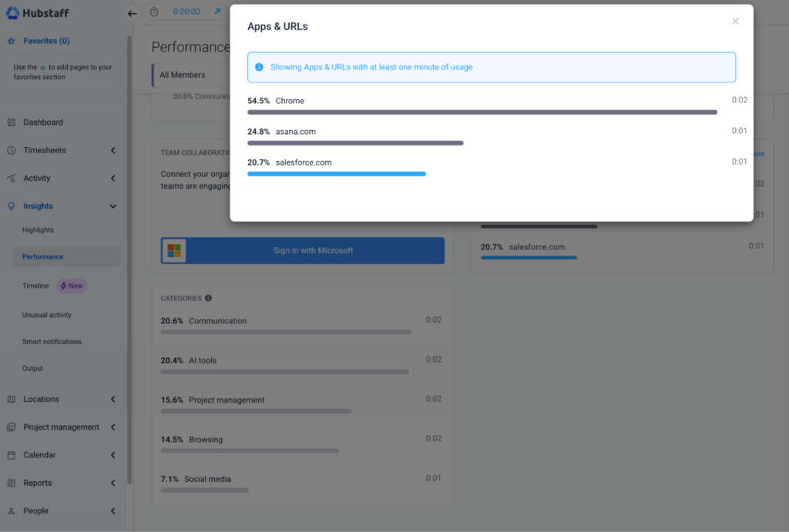
Task: Open the Activity graph icon
Action: (x=12, y=178)
